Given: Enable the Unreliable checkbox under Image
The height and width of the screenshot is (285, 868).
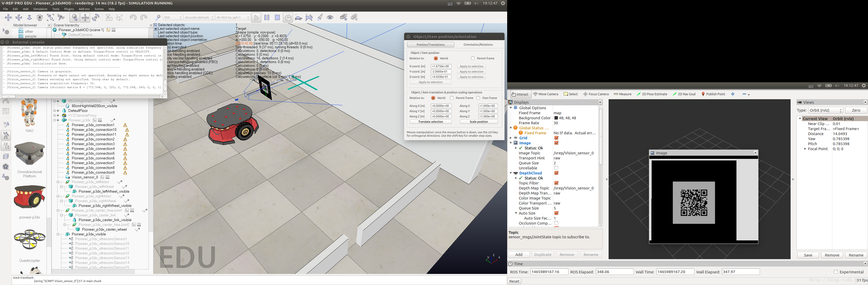Looking at the screenshot, I should pos(556,168).
